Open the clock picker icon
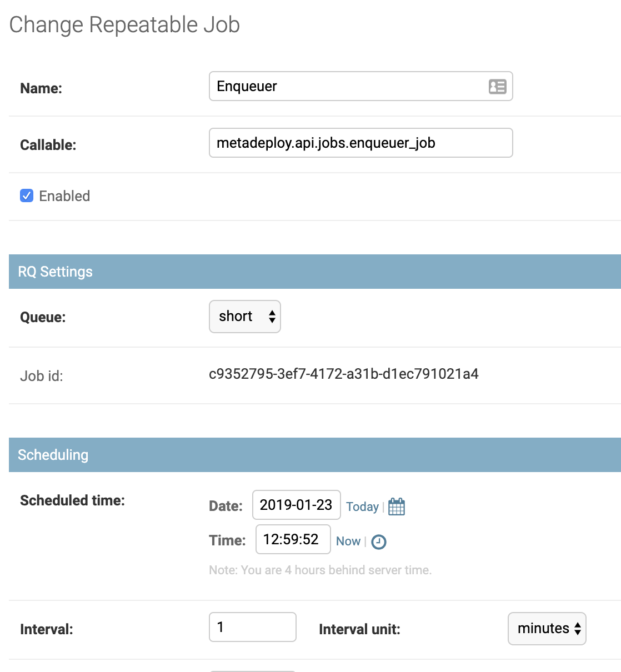 [x=380, y=541]
